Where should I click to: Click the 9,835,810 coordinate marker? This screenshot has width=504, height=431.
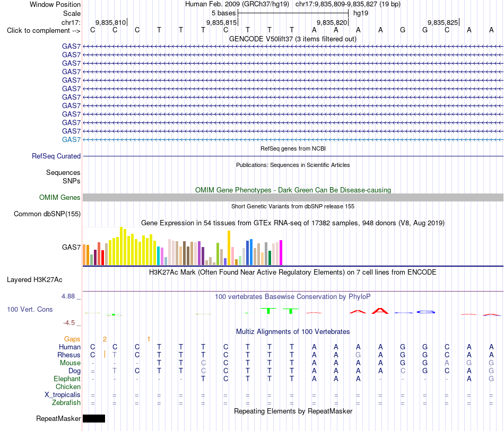[x=111, y=22]
